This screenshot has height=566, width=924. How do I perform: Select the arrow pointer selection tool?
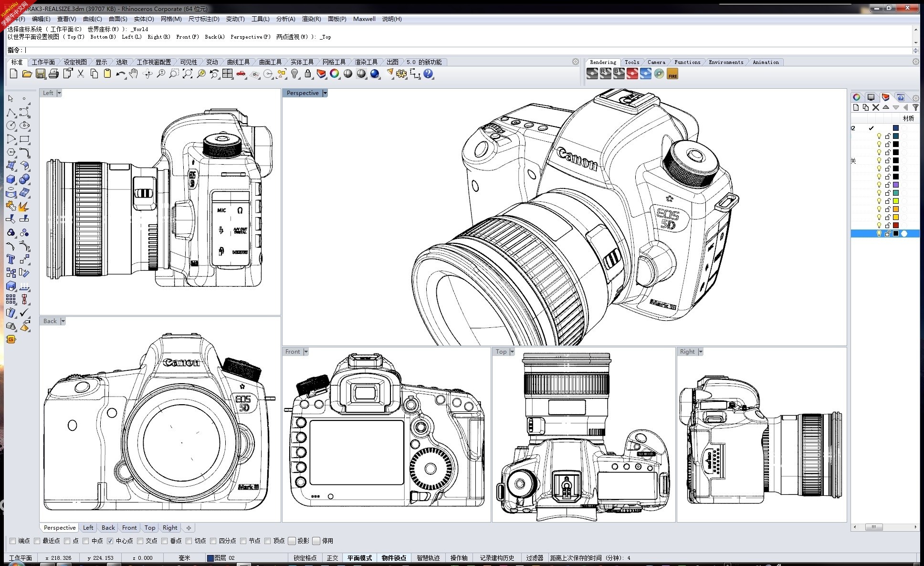tap(11, 99)
